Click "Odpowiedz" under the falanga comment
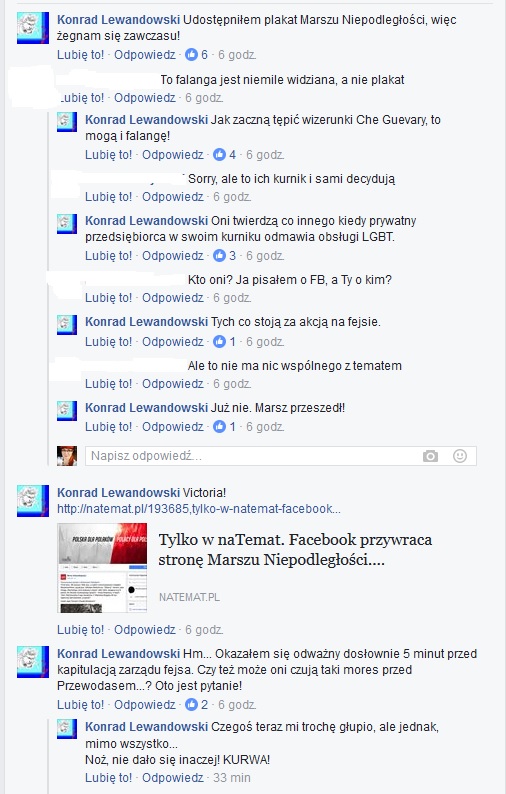This screenshot has width=506, height=794. 145,98
